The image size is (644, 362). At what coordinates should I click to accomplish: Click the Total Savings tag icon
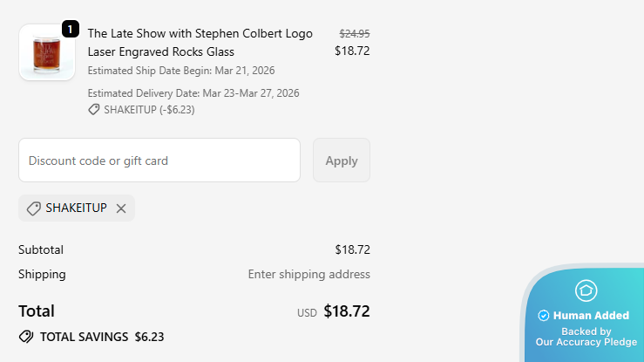(x=26, y=337)
